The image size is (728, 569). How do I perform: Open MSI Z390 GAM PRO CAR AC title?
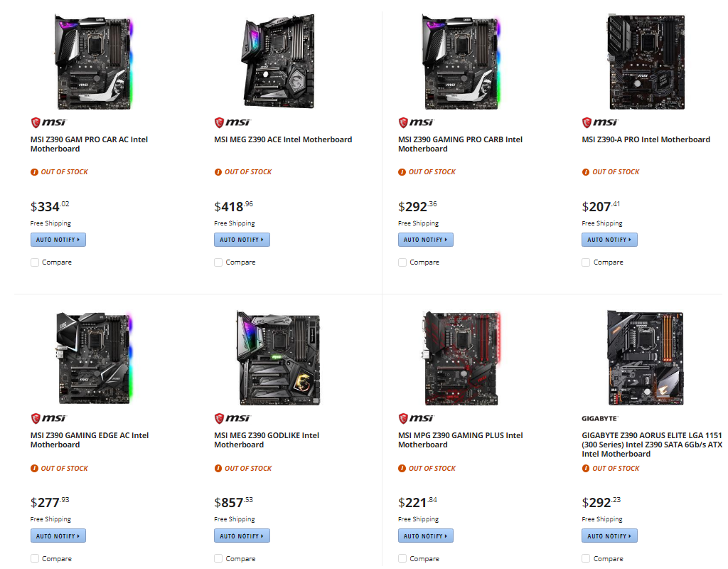89,144
